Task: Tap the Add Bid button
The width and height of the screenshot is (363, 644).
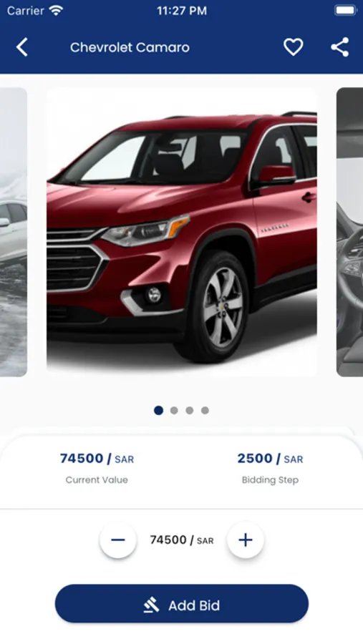Action: tap(182, 604)
